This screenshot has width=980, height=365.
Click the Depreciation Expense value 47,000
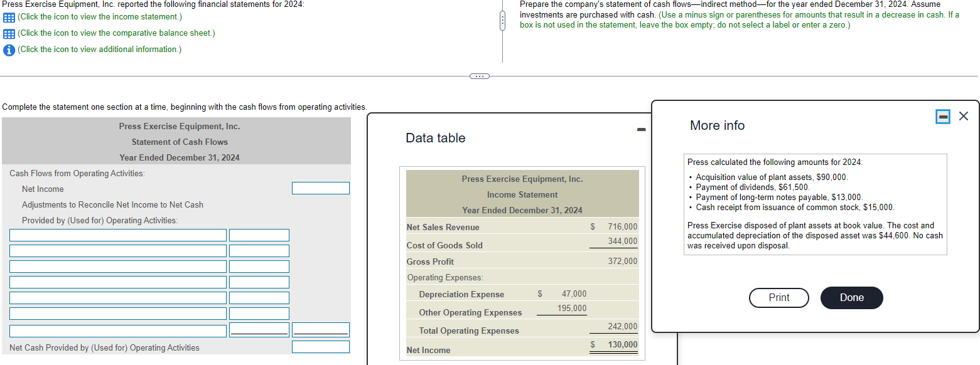574,294
